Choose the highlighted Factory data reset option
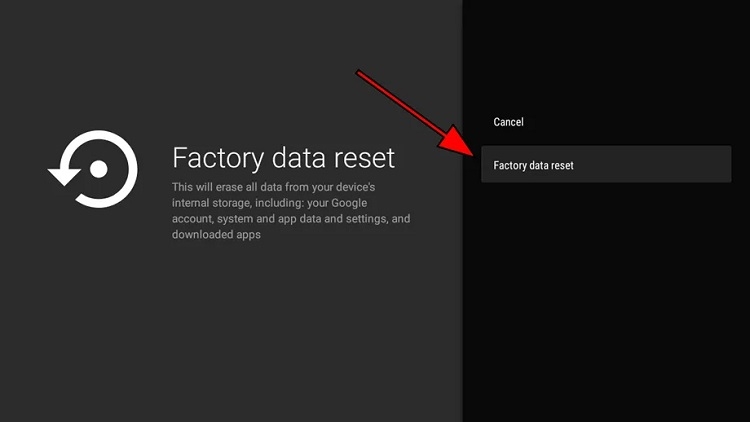Viewport: 750px width, 422px height. (605, 165)
